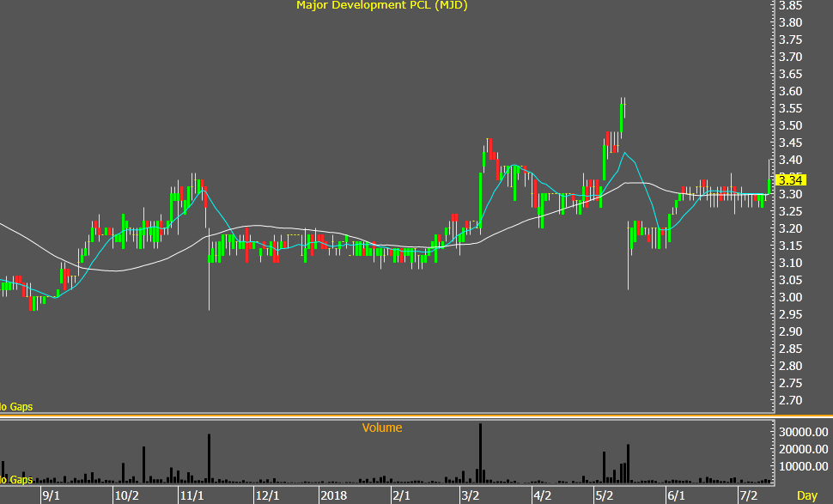Click the 6/1 date axis label
The image size is (833, 504).
(x=676, y=495)
